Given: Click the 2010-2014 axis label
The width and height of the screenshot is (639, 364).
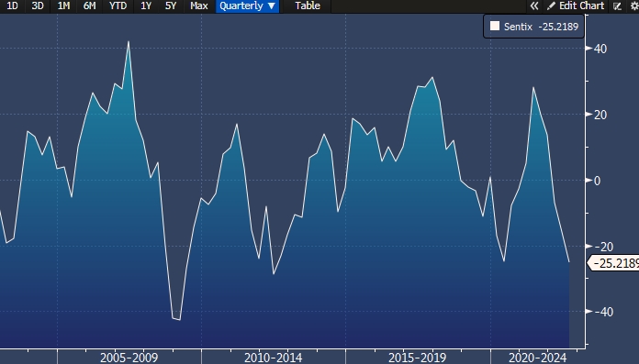Looking at the screenshot, I should (273, 358).
